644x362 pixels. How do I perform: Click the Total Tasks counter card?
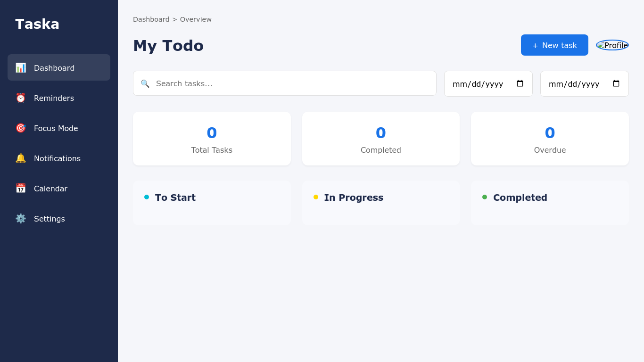pos(212,139)
